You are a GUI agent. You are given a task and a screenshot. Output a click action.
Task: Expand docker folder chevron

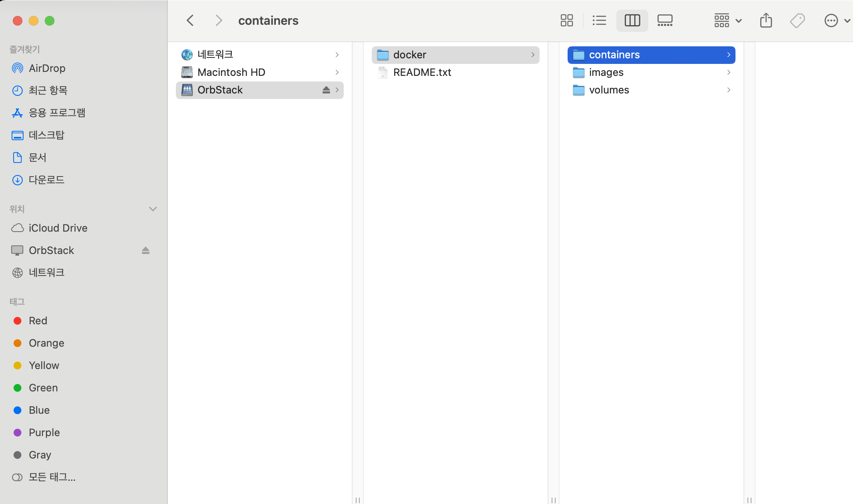pos(533,55)
